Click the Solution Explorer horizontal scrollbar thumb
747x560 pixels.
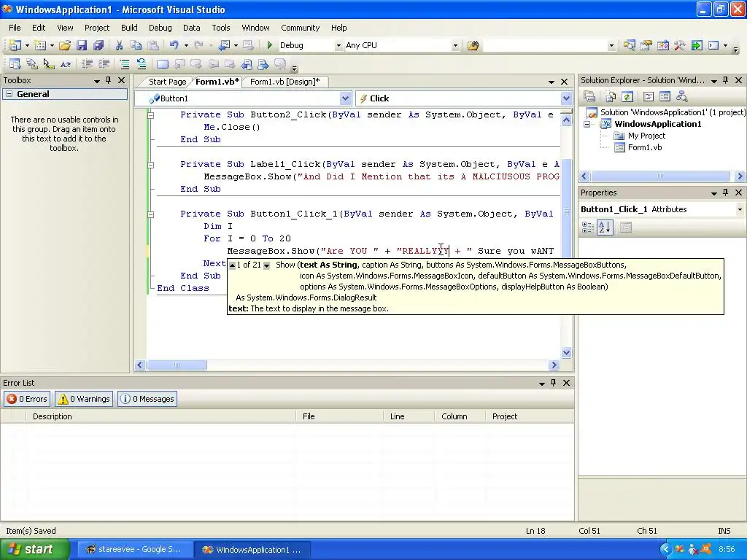tap(659, 176)
